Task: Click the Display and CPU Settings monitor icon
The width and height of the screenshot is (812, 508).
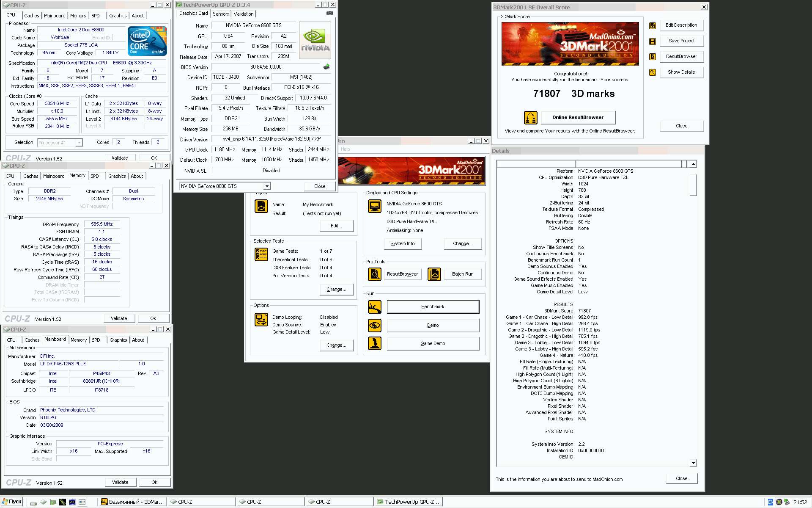Action: pyautogui.click(x=375, y=206)
